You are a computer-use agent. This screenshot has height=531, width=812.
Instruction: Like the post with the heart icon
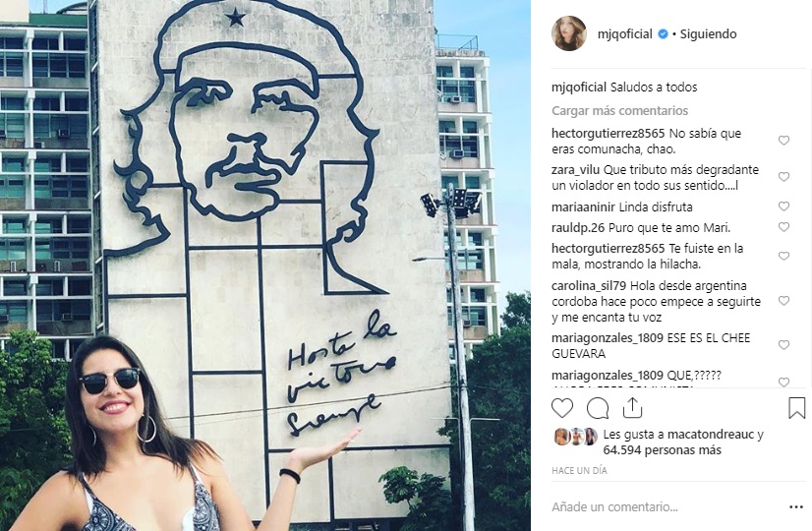point(562,408)
